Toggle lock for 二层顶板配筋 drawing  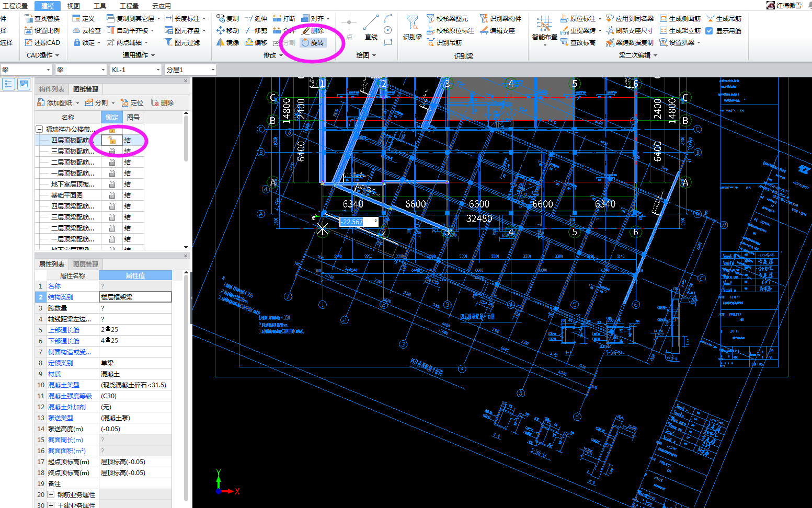111,162
